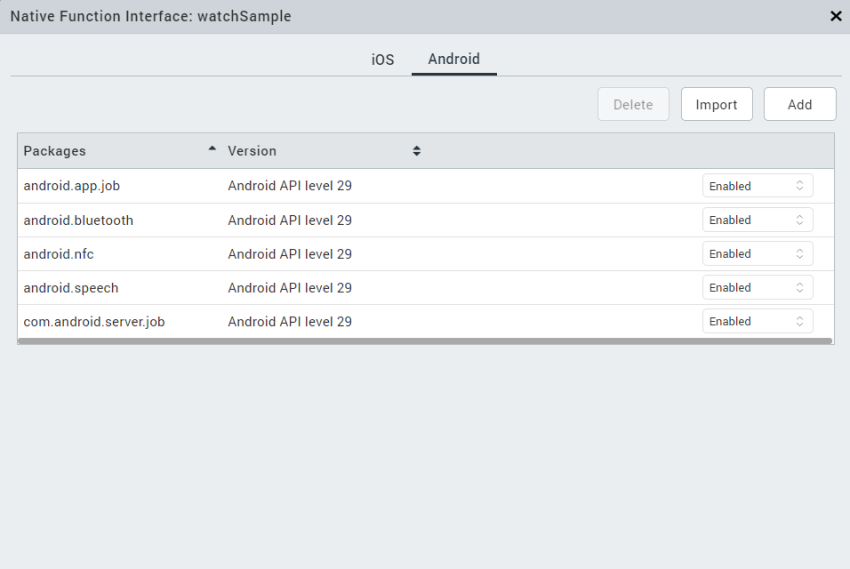Switch to the iOS tab
850x569 pixels.
pos(383,60)
